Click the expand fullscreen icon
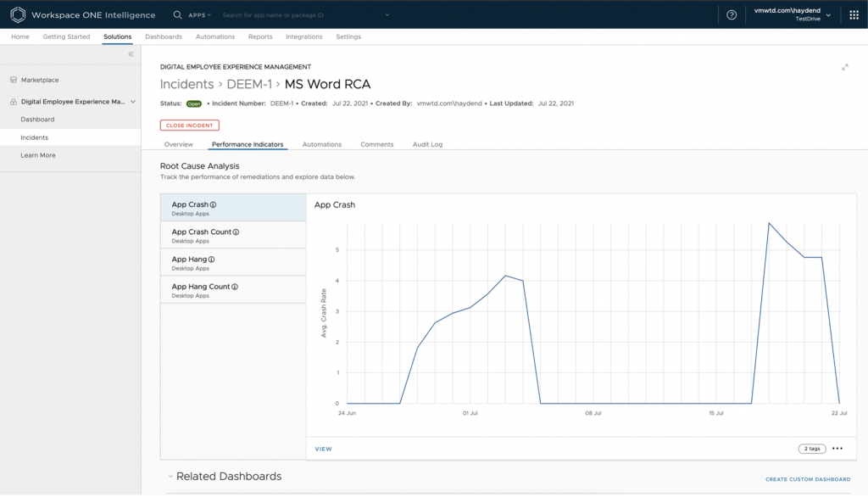 click(844, 67)
